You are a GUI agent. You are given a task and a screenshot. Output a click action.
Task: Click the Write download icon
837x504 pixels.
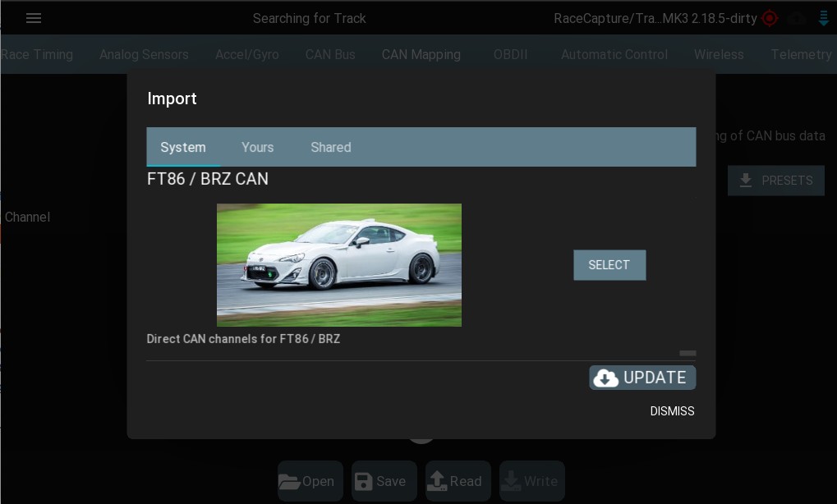point(511,480)
